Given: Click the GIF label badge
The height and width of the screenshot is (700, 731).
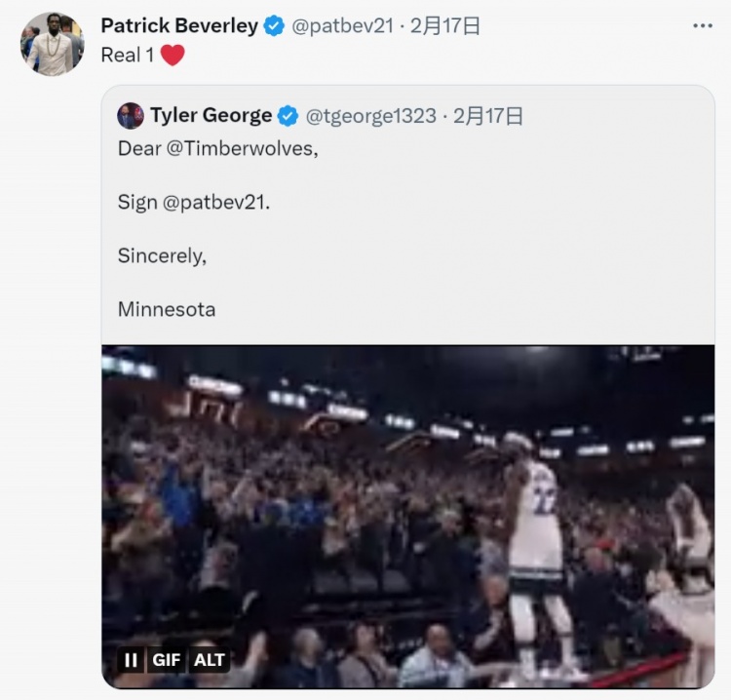Looking at the screenshot, I should 166,660.
